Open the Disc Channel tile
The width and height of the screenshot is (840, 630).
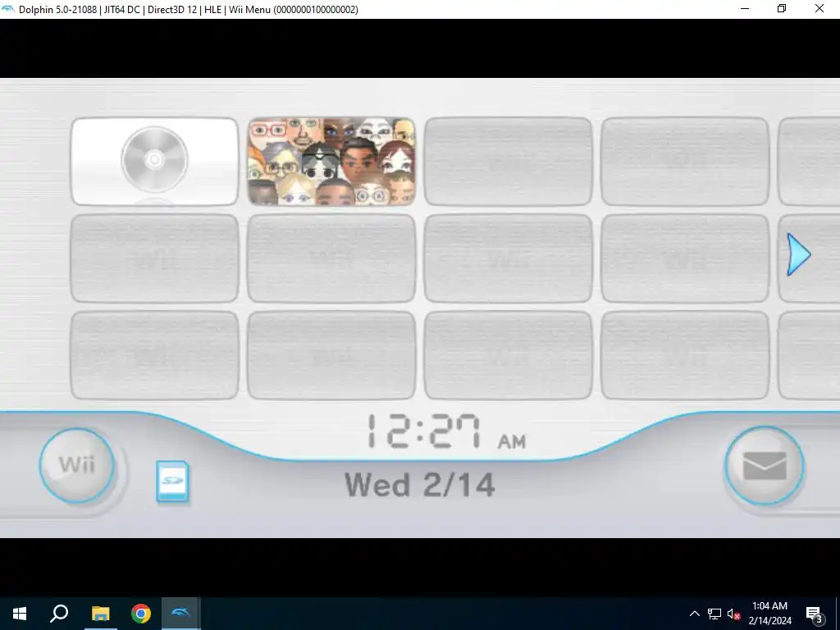[154, 162]
